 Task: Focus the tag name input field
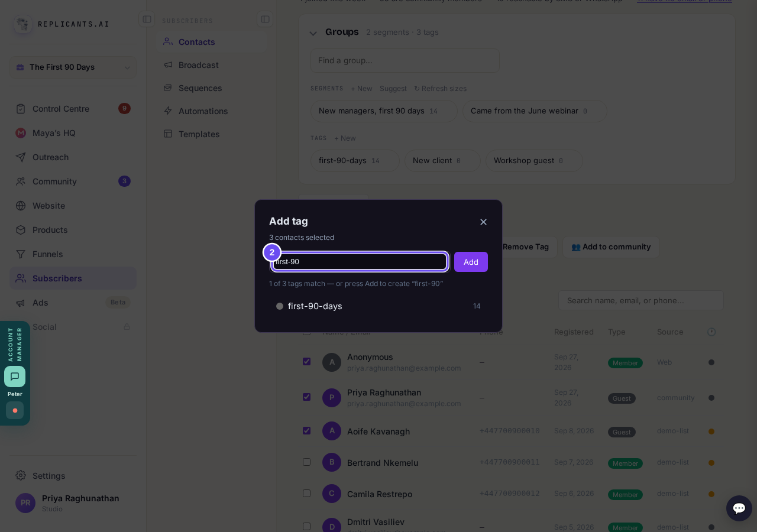coord(360,262)
